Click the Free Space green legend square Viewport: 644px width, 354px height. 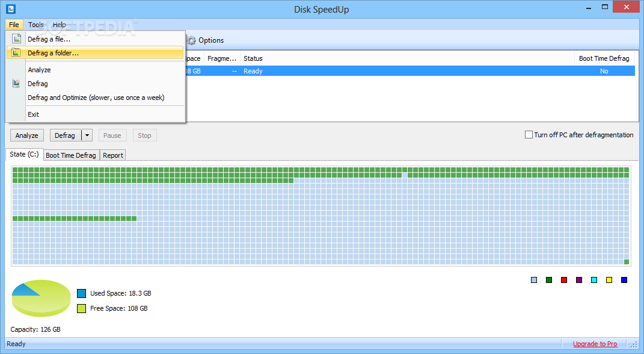(81, 308)
